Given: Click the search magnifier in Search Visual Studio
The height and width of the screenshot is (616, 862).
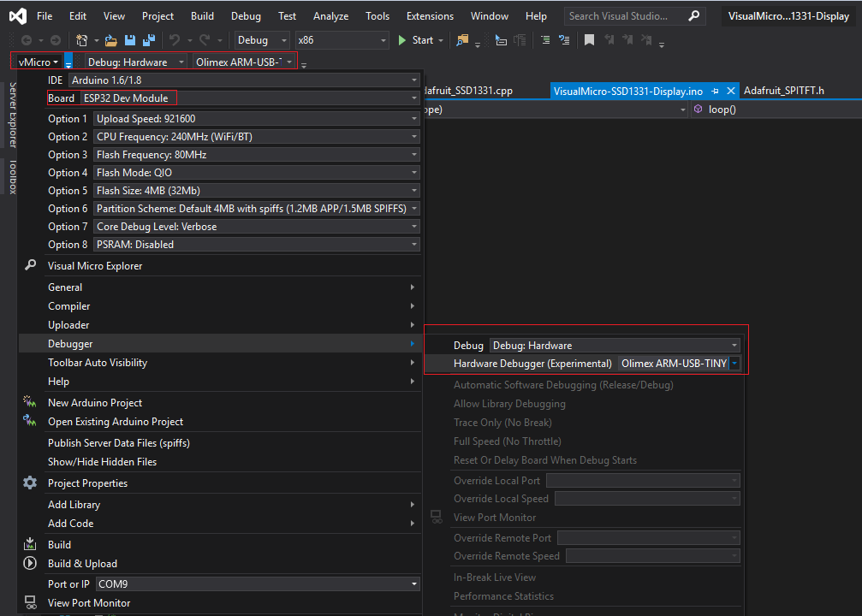Looking at the screenshot, I should [x=693, y=16].
